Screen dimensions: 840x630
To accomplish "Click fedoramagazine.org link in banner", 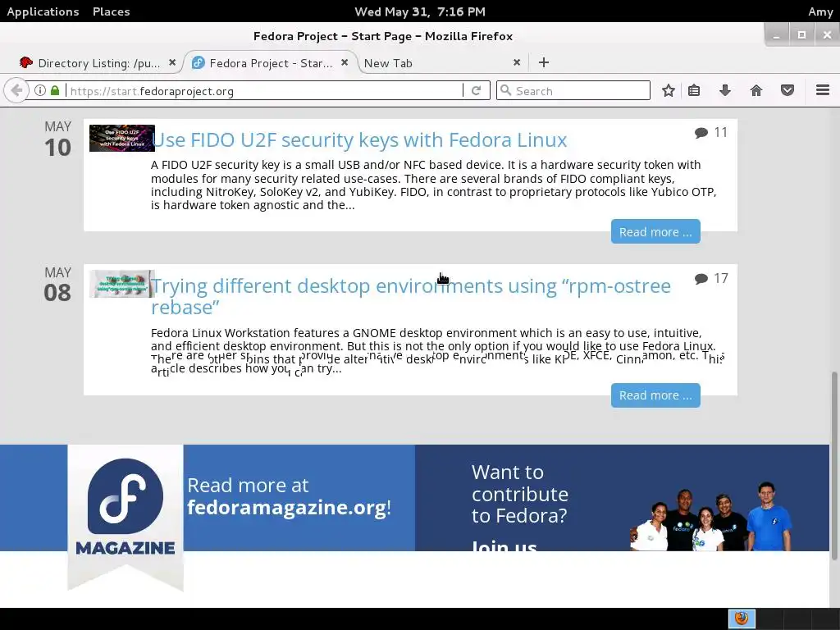I will point(286,507).
